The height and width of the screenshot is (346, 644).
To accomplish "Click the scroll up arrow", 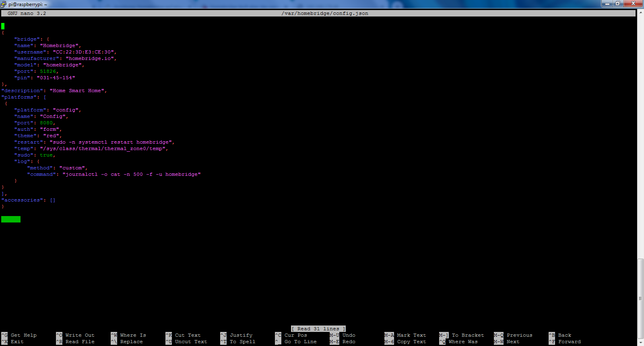I will point(641,13).
